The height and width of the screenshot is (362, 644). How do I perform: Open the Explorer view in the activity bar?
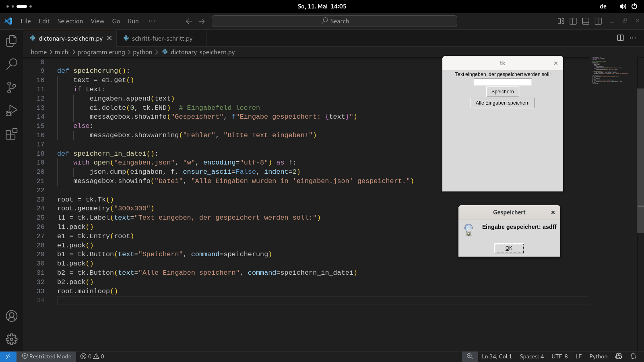[11, 40]
